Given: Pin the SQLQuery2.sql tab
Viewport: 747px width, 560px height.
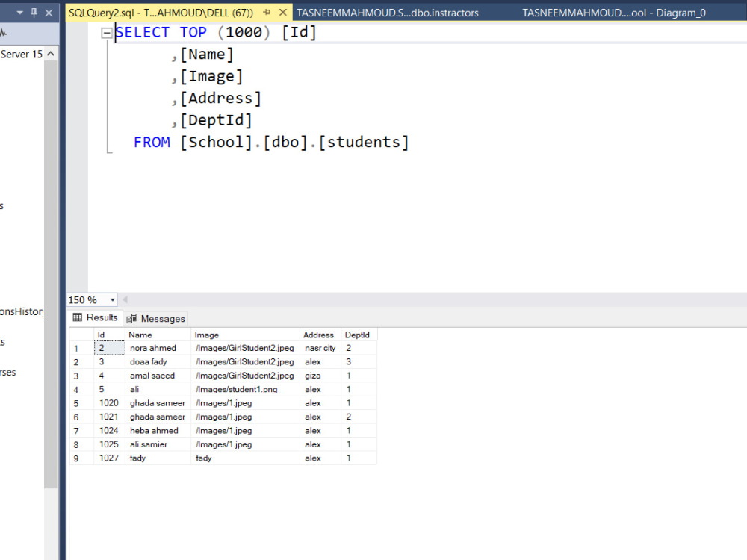Looking at the screenshot, I should (x=267, y=13).
